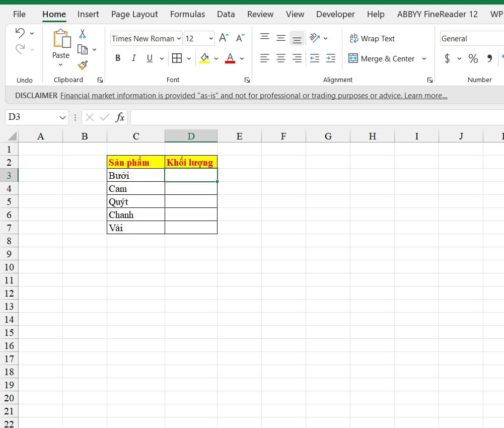This screenshot has height=428, width=504.
Task: Click the Orientation text angle icon
Action: click(314, 38)
